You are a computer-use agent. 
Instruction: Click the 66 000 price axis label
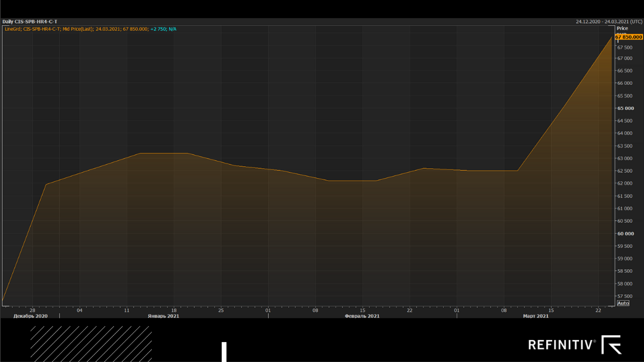[x=624, y=84]
